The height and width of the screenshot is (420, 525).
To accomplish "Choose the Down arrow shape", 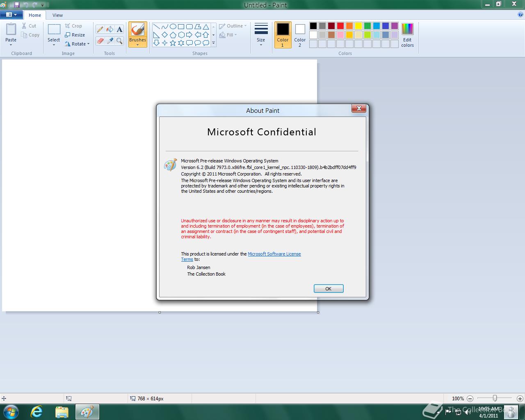I will point(157,43).
